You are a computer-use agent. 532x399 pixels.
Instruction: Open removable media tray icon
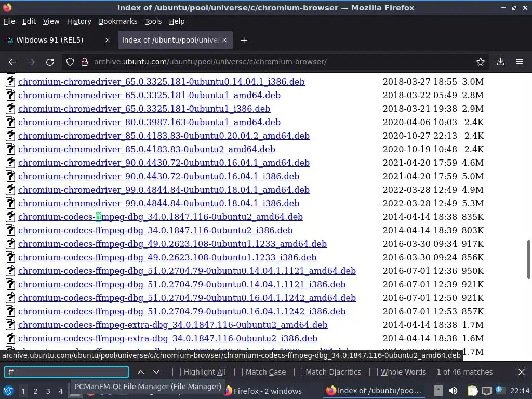click(438, 391)
